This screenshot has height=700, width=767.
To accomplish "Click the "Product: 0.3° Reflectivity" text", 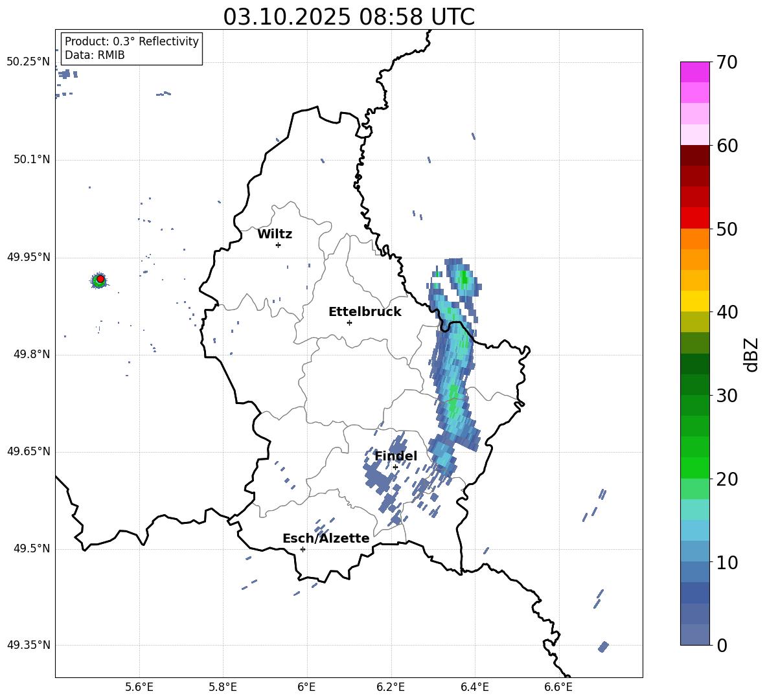I will click(x=132, y=41).
